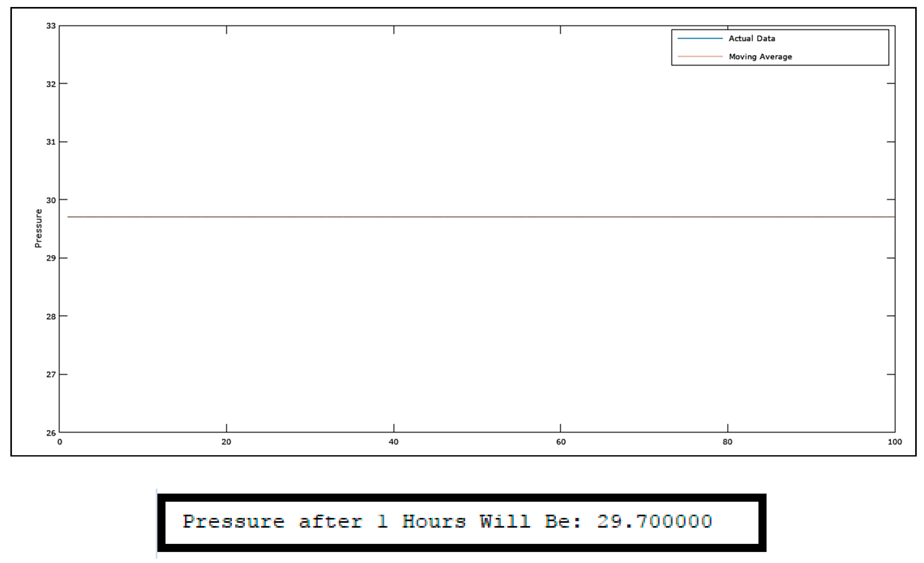Screen dimensions: 924x563
Task: Click the y-axis tick label 26
Action: [x=51, y=433]
